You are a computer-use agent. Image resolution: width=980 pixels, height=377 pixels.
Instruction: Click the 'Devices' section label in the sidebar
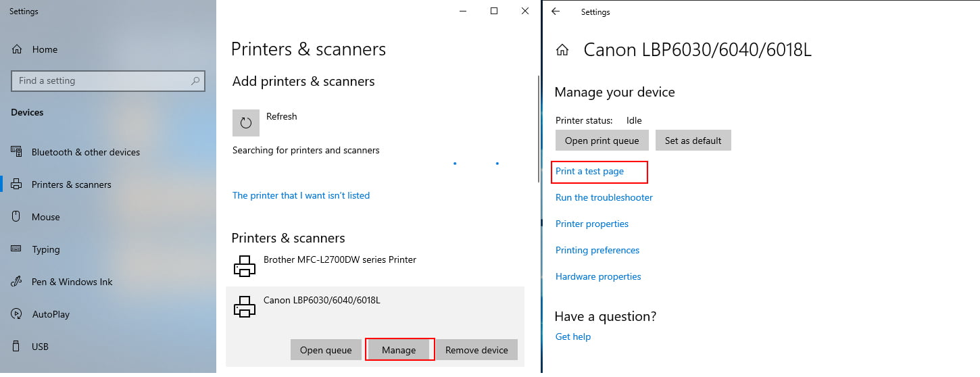point(27,112)
